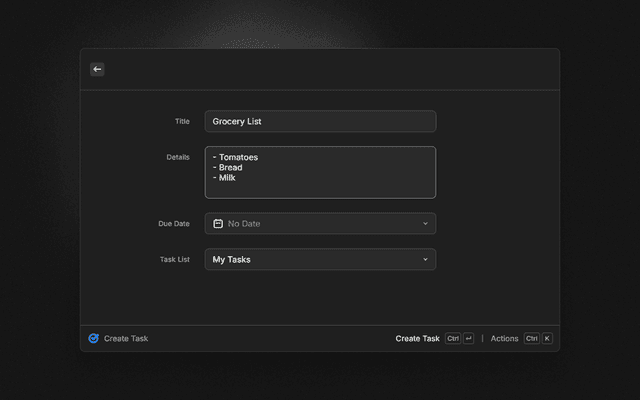This screenshot has height=400, width=640.
Task: Open the My Tasks dropdown
Action: [x=320, y=259]
